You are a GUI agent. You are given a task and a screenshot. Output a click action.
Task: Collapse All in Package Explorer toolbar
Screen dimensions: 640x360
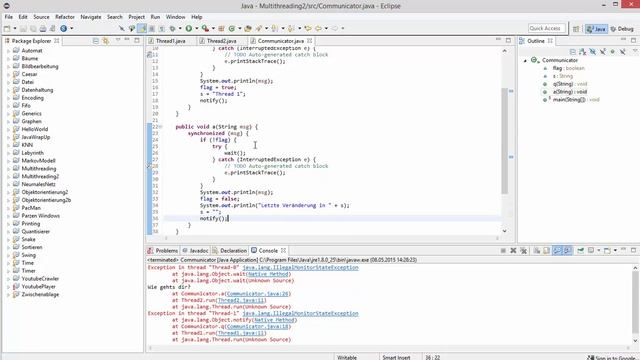tap(96, 41)
